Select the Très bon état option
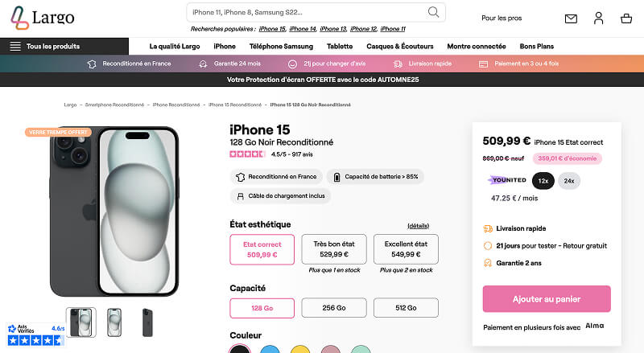The width and height of the screenshot is (644, 353). click(333, 249)
